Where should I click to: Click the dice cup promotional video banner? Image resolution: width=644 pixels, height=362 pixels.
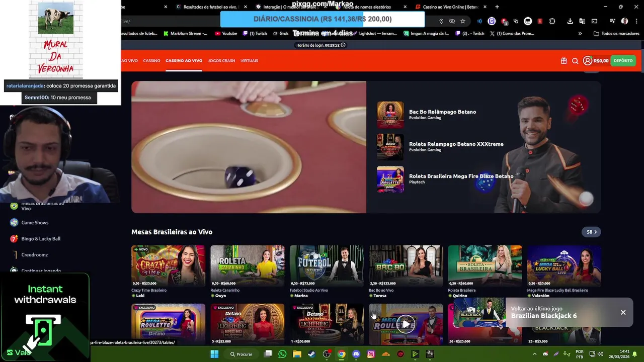249,147
